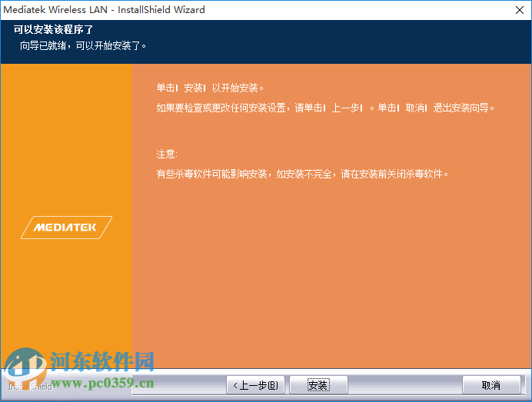
Task: Go back with the 上一步(B) button
Action: coord(255,385)
